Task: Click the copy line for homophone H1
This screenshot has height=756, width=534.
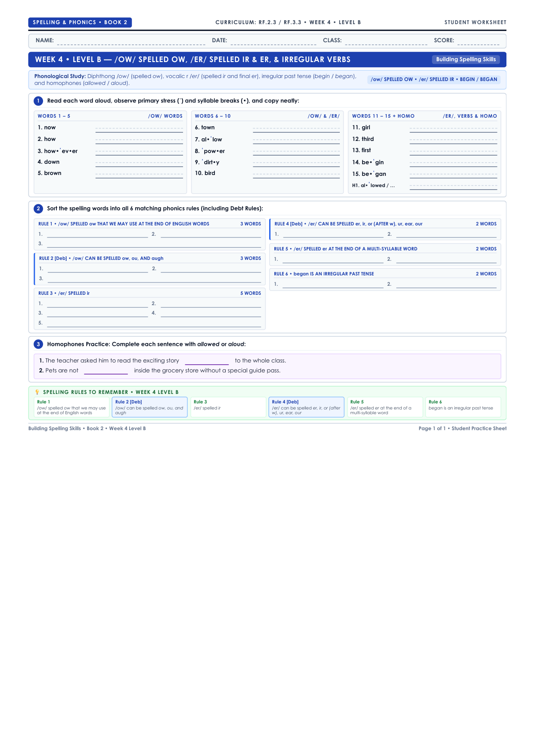Action: [x=453, y=186]
